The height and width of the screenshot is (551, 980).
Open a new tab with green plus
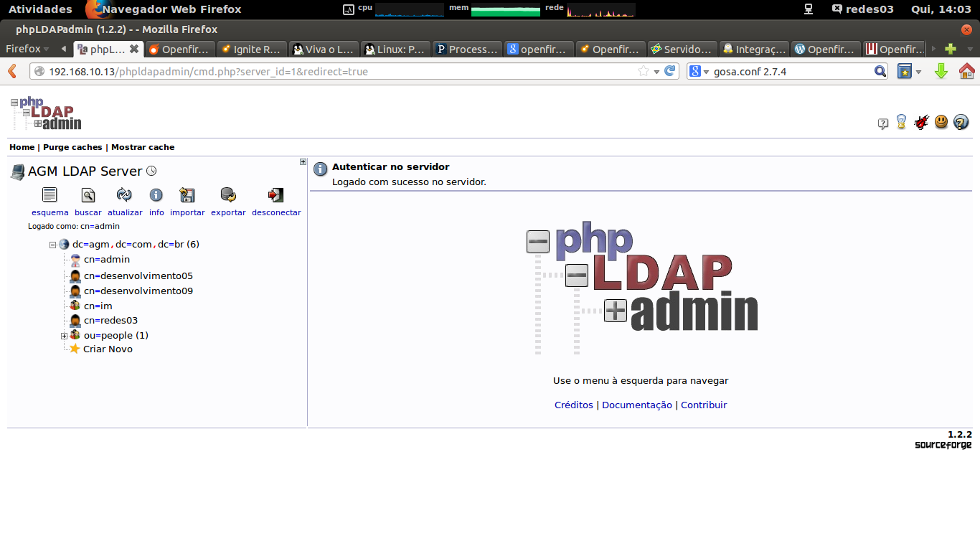pos(951,49)
